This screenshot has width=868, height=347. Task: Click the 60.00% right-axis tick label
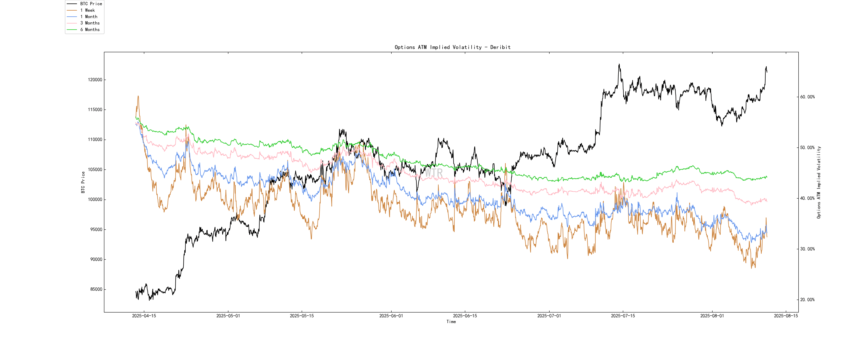[x=807, y=97]
